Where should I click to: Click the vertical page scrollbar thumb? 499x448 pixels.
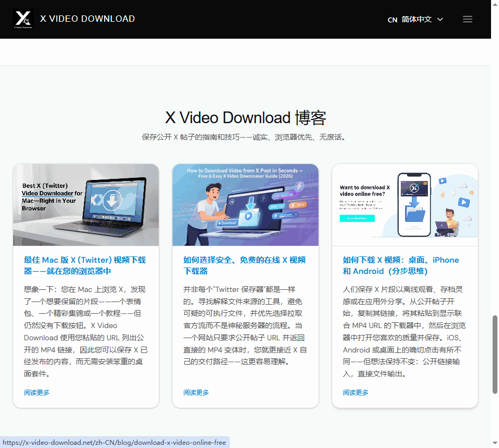[495, 355]
